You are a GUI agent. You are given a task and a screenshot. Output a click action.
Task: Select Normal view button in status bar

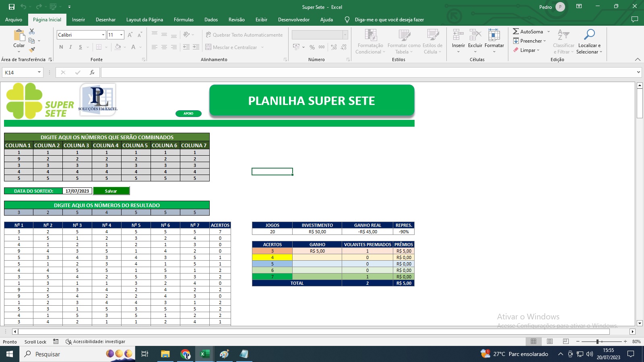tap(533, 341)
